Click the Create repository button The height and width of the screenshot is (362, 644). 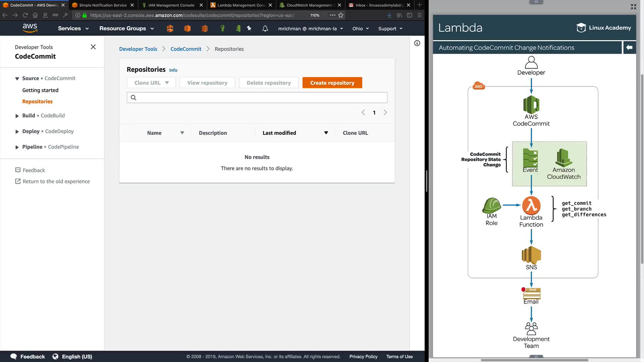point(332,83)
